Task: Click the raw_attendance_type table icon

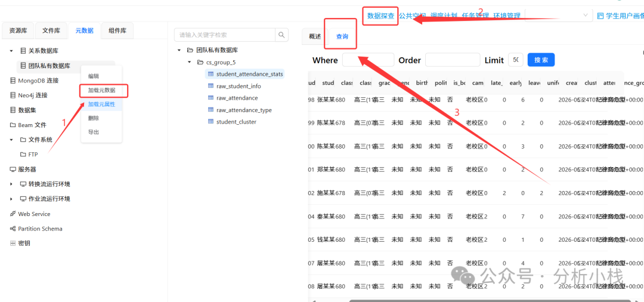Action: (x=210, y=110)
